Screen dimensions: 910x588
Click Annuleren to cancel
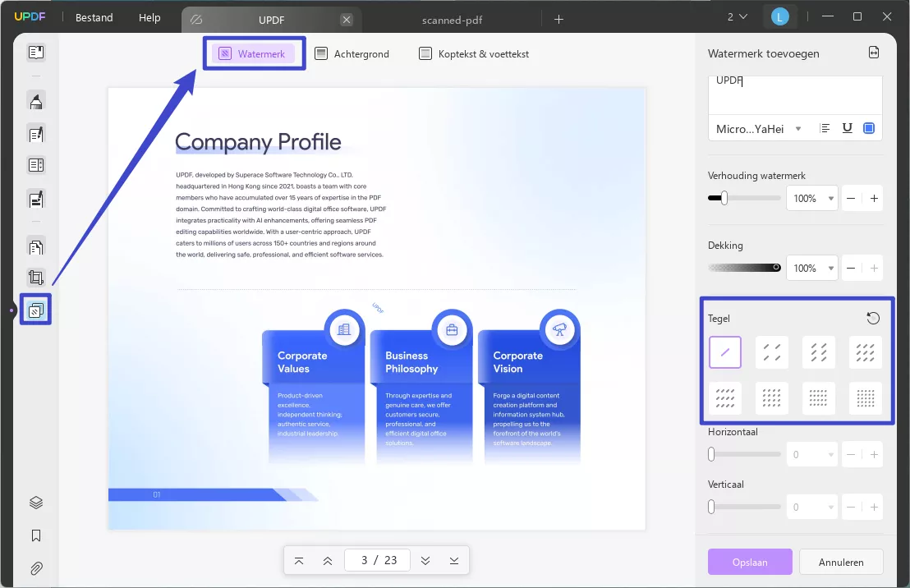point(841,562)
